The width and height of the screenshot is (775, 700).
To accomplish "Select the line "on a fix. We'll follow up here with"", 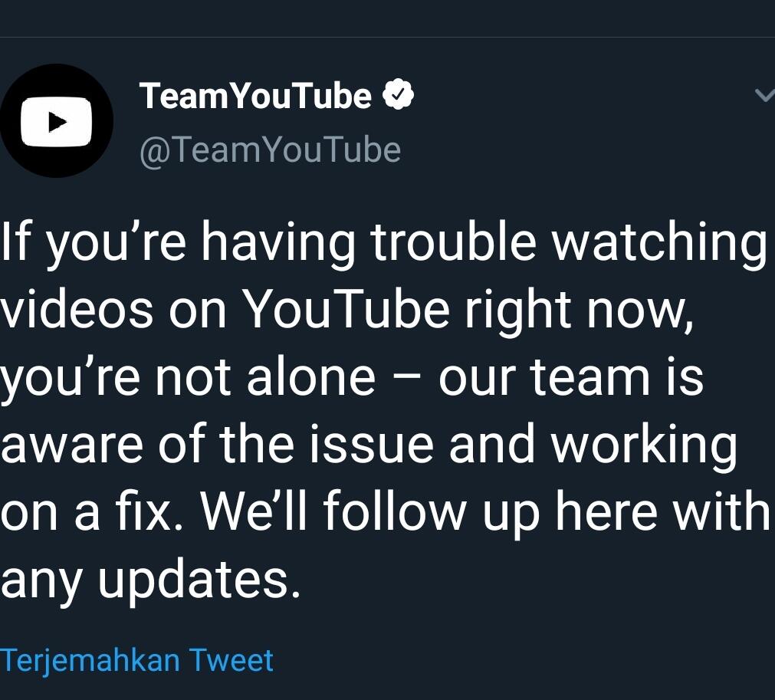I will click(385, 512).
